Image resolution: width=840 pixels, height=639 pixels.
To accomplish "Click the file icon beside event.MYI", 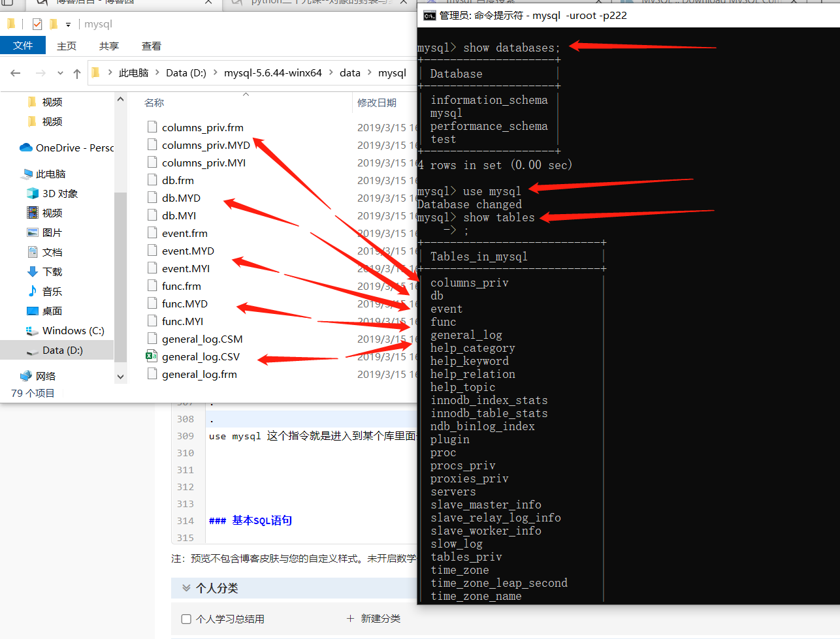I will click(x=152, y=268).
